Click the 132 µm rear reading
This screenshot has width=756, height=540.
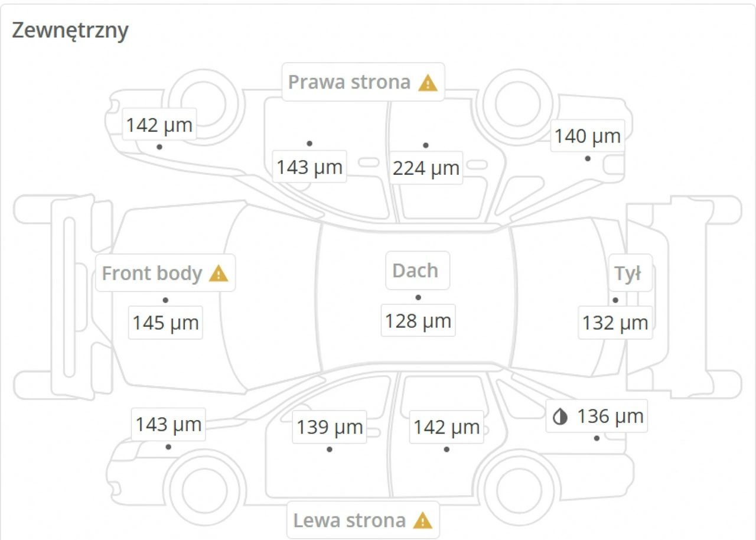click(615, 323)
